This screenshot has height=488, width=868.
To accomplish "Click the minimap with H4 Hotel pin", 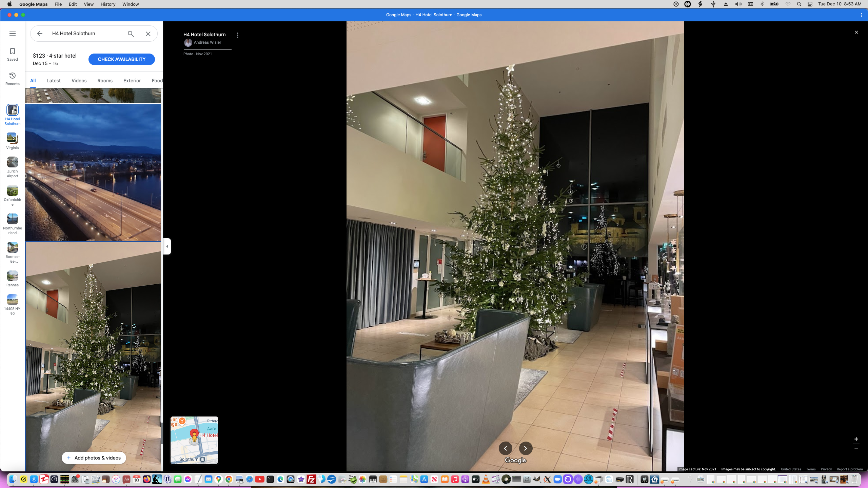I will (194, 440).
